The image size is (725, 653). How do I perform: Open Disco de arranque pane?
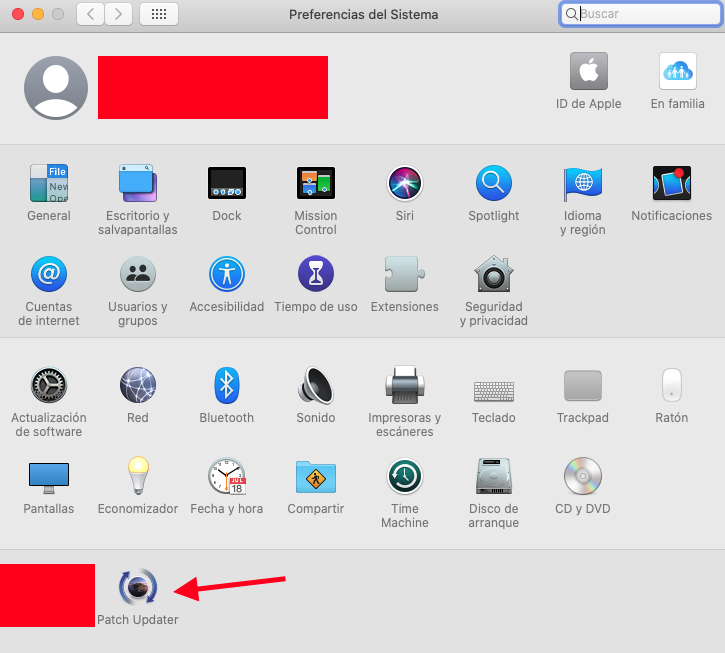coord(494,476)
